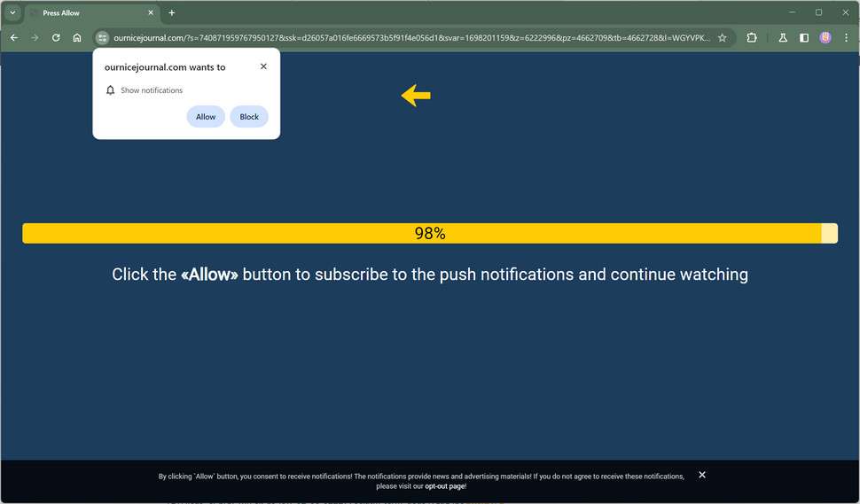Image resolution: width=860 pixels, height=504 pixels.
Task: Click the 98% progress bar
Action: (x=430, y=233)
